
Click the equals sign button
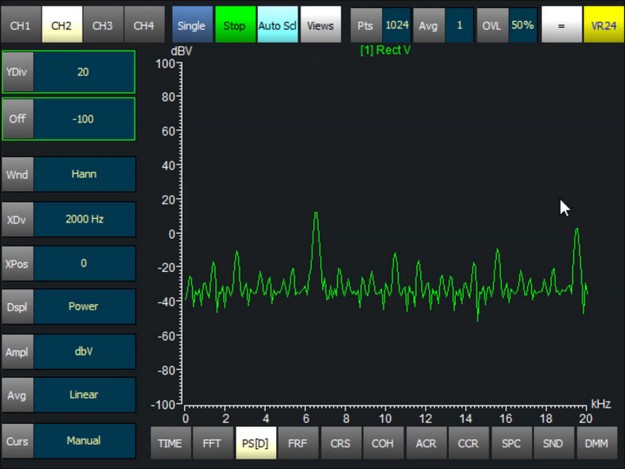(561, 25)
